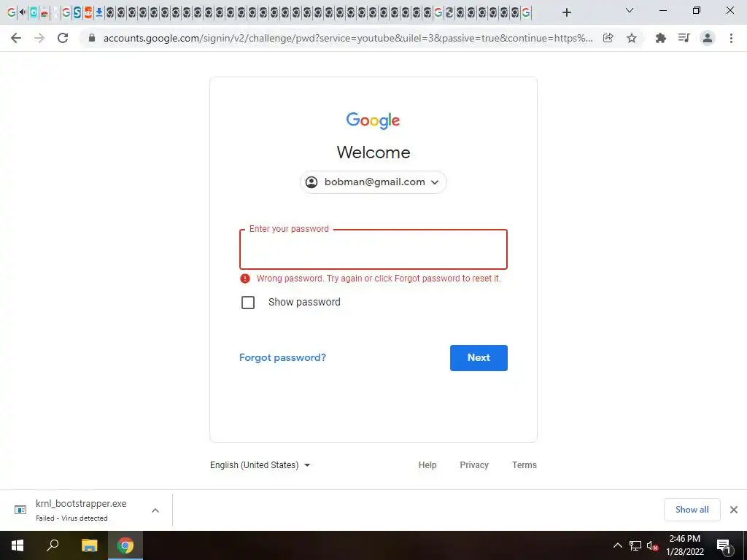Open Chrome's three-dot menu
The image size is (747, 560).
pos(731,38)
